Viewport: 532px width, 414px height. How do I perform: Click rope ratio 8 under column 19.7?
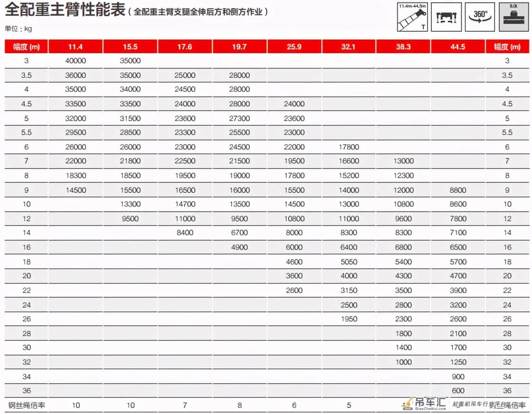point(239,405)
